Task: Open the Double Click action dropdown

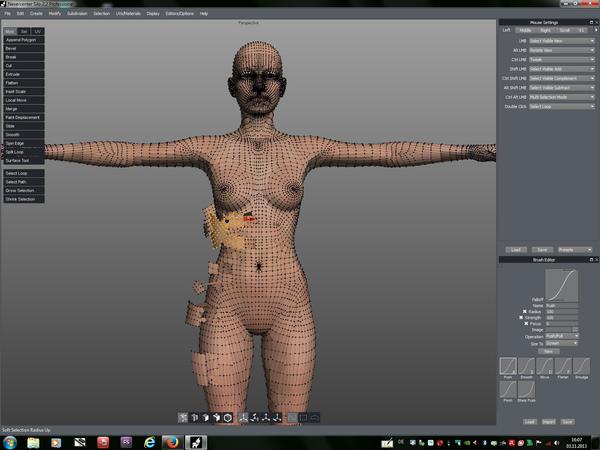Action: (562, 106)
